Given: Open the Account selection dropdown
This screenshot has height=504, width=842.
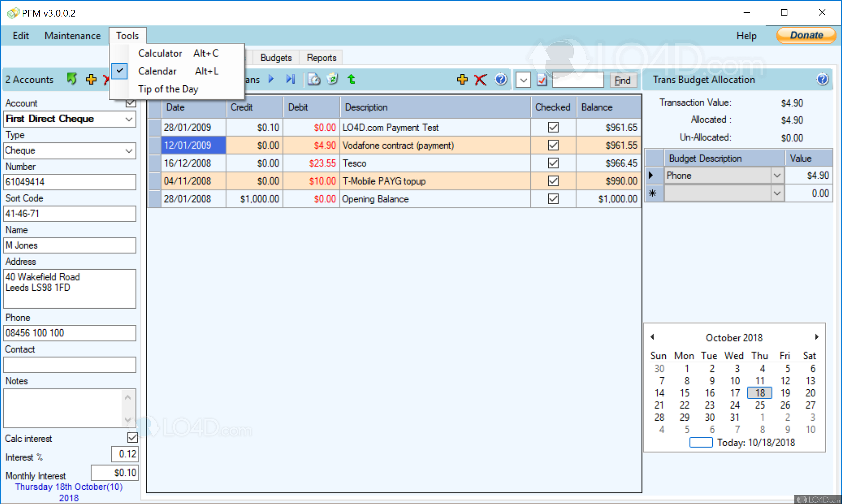Looking at the screenshot, I should coord(129,119).
